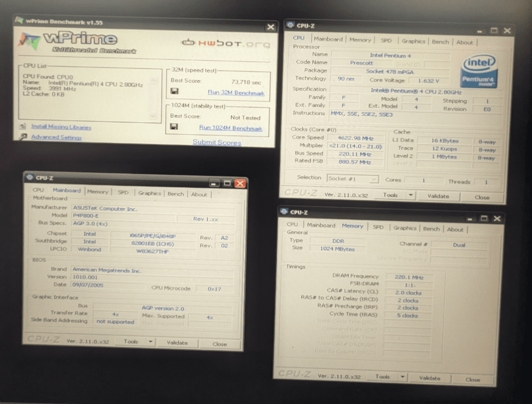Click the Submit Scores link
The height and width of the screenshot is (404, 532).
coord(217,142)
